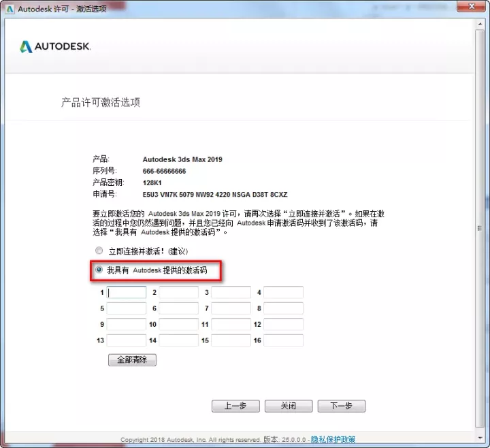
Task: Focus activation code field 15
Action: pyautogui.click(x=231, y=340)
